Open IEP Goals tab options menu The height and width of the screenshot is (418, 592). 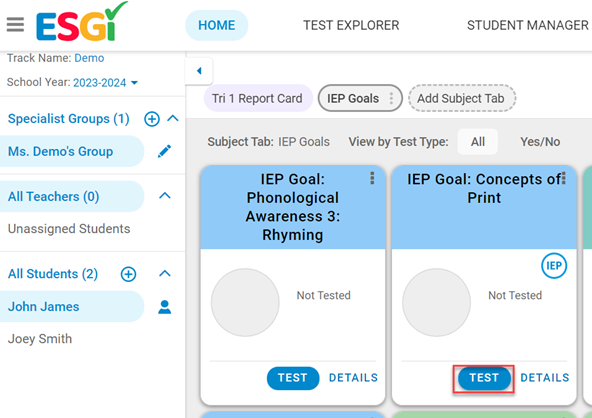point(392,98)
